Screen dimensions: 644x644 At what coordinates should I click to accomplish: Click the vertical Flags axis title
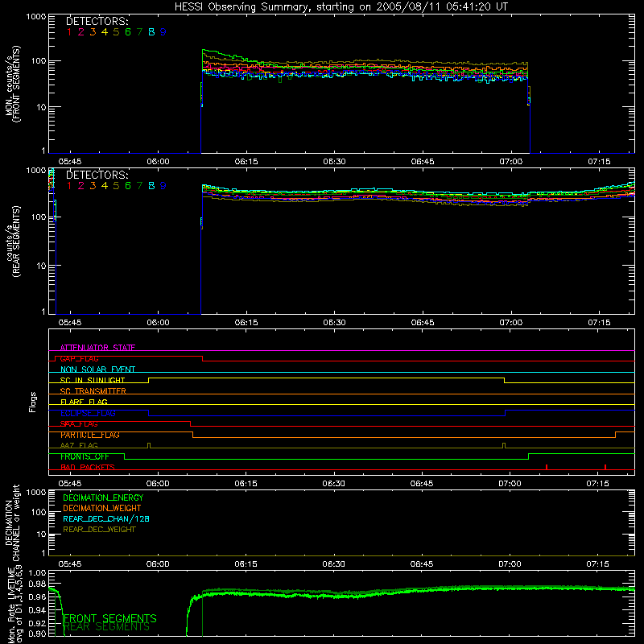(x=33, y=402)
